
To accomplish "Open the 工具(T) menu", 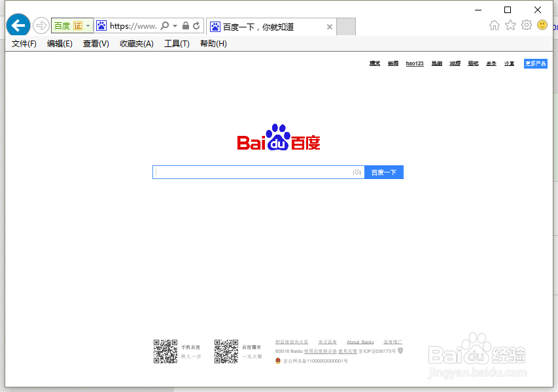I will 177,44.
